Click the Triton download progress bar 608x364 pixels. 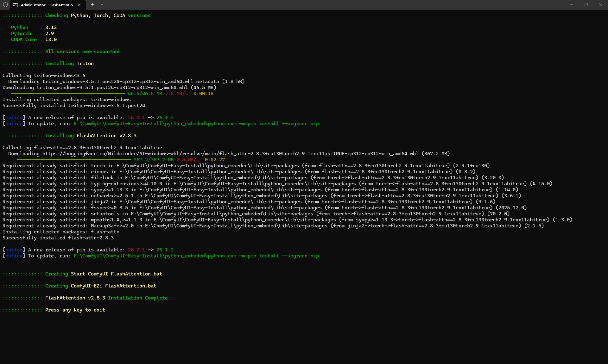[68, 94]
